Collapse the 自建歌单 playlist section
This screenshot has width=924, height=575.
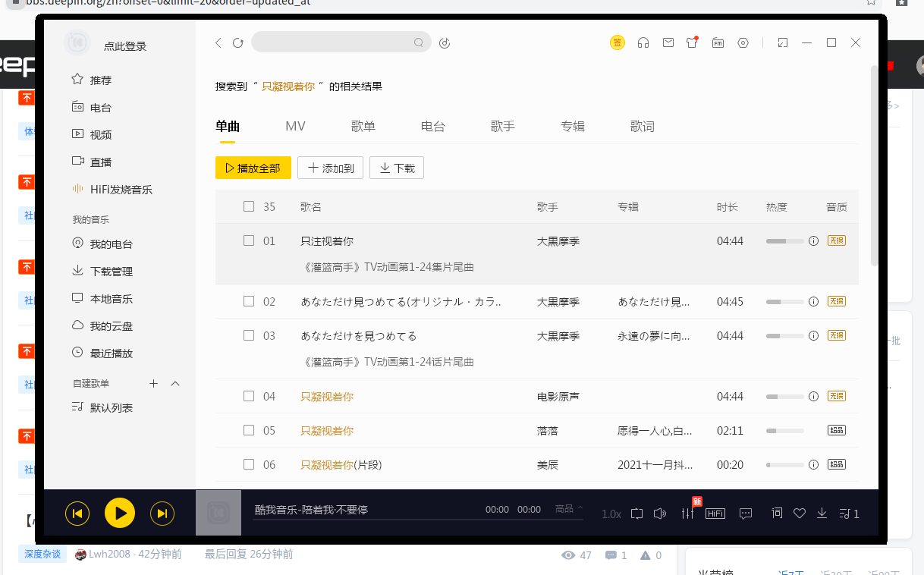pyautogui.click(x=175, y=384)
